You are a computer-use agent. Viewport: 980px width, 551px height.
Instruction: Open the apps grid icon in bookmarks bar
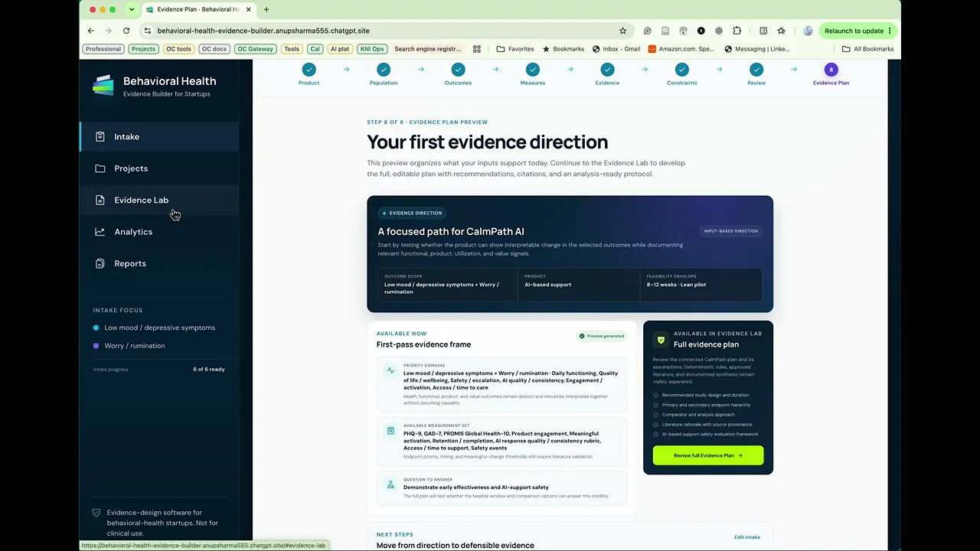[x=476, y=49]
